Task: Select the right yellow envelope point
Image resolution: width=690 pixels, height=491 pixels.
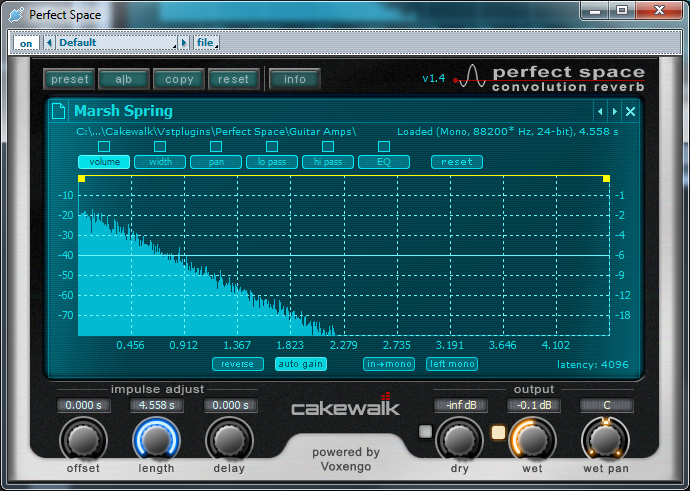Action: [606, 178]
